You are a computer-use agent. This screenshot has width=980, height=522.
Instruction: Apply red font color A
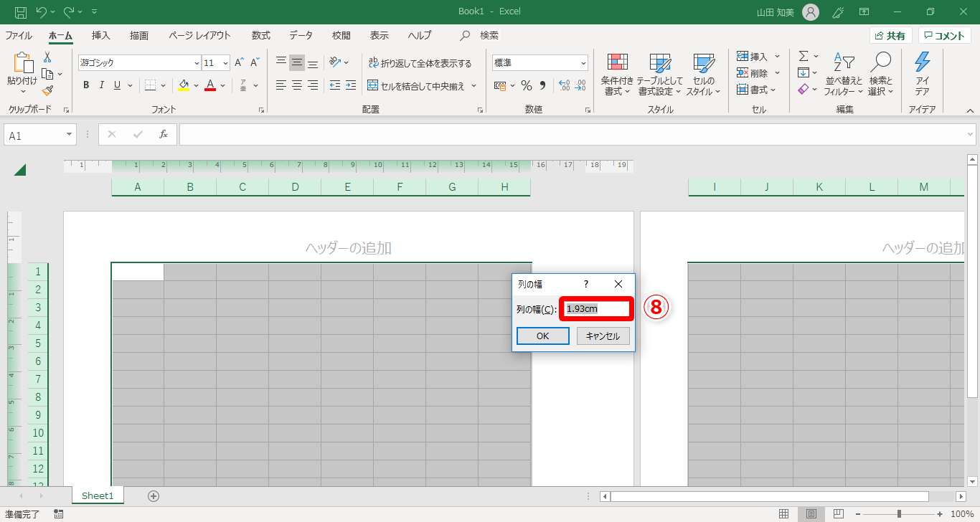pyautogui.click(x=210, y=85)
